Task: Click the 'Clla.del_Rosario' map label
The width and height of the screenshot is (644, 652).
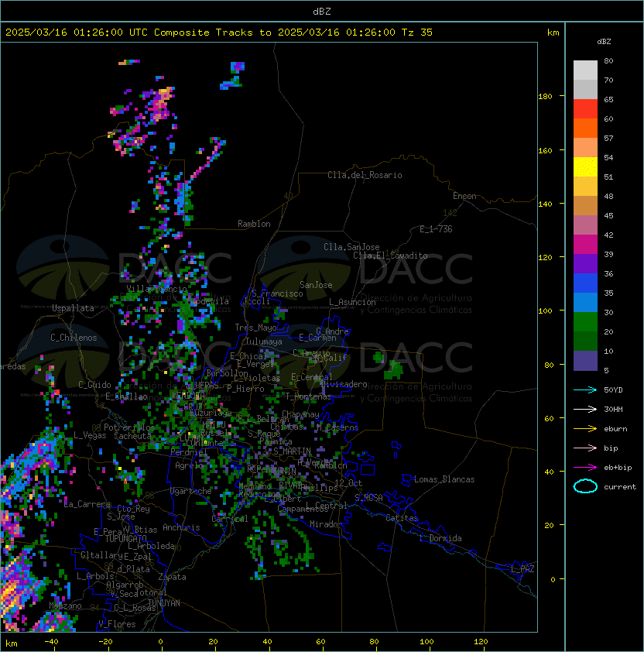Action: pos(365,175)
